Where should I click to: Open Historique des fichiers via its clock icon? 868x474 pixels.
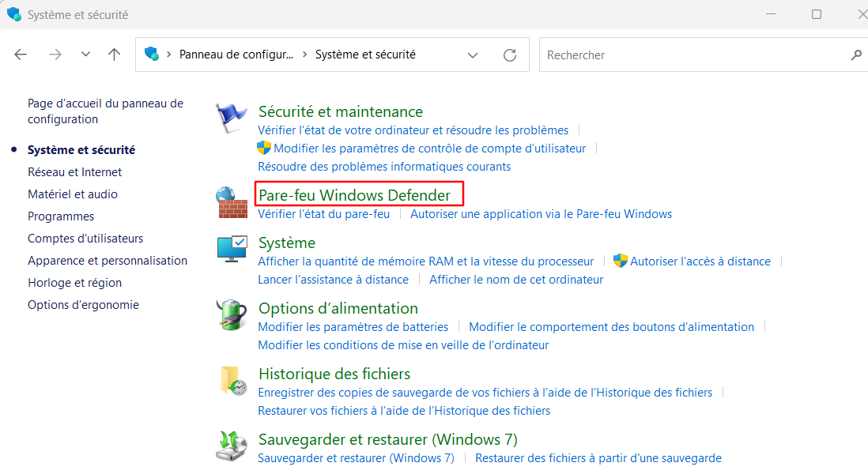click(x=231, y=380)
